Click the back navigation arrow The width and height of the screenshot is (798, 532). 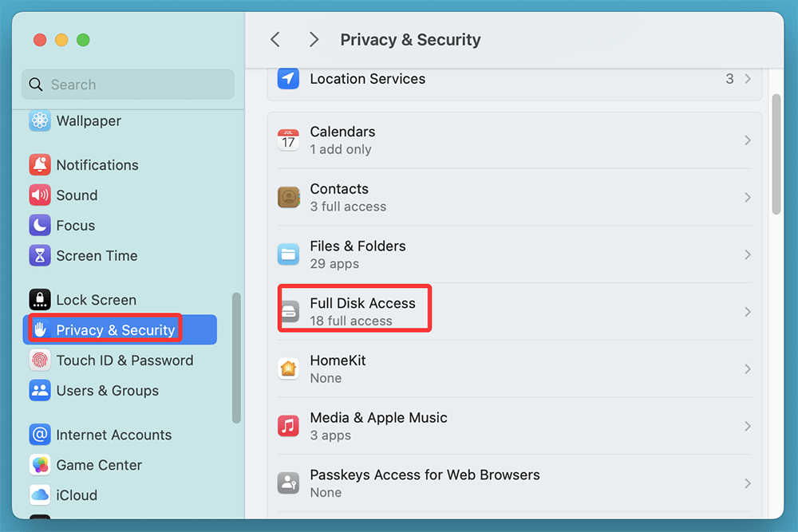(275, 39)
